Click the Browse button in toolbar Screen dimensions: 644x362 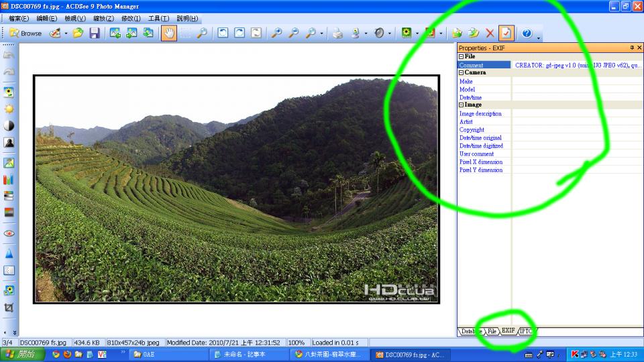(25, 33)
